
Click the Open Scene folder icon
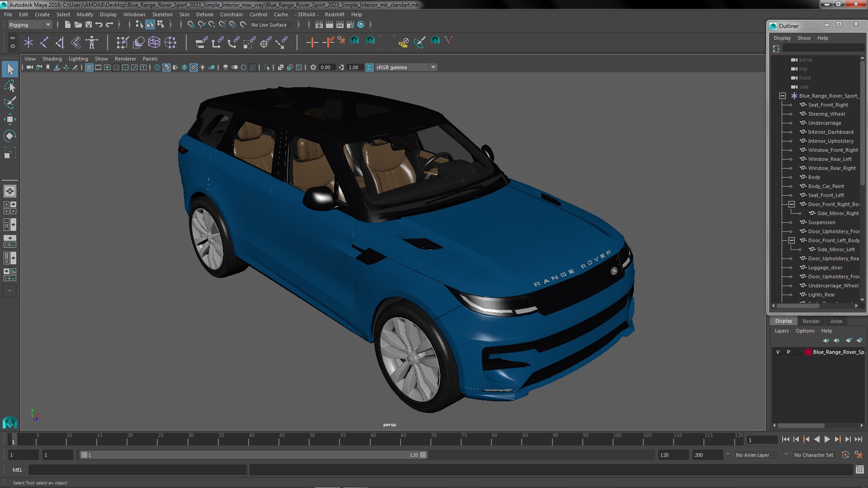click(x=78, y=24)
